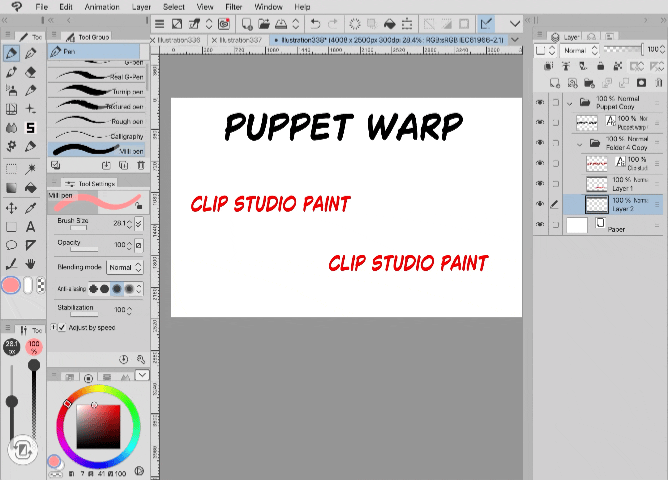The height and width of the screenshot is (480, 668).
Task: Open the Brush Size dynamics button
Action: pyautogui.click(x=139, y=224)
